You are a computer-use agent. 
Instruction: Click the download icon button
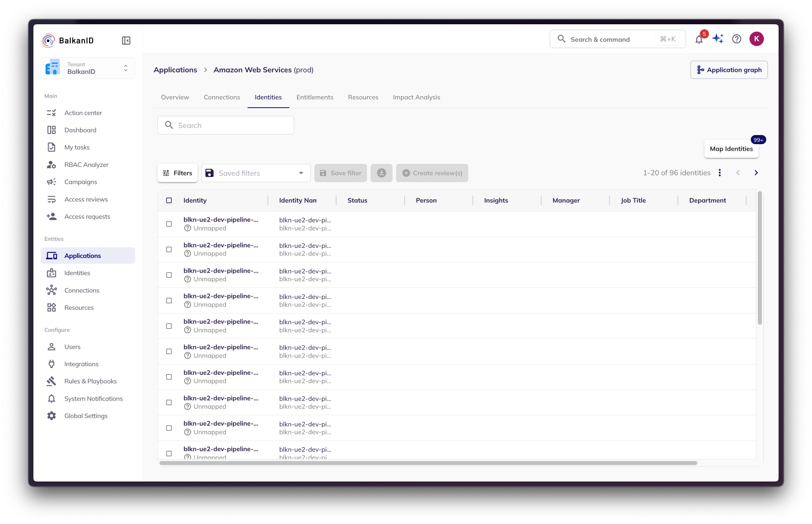coord(382,173)
